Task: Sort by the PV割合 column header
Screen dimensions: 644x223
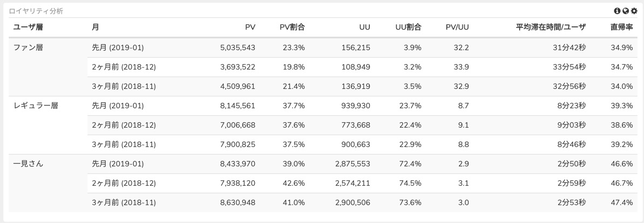Action: point(293,27)
